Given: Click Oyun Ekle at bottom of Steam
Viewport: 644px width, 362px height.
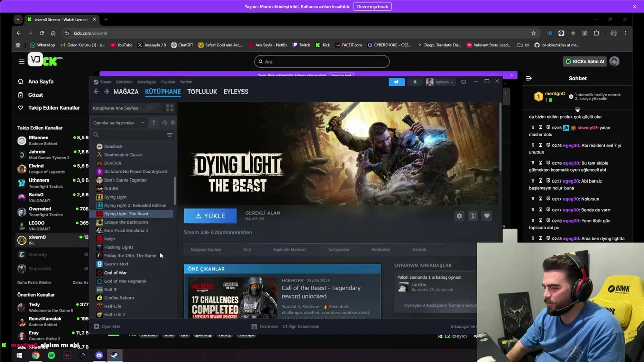Looking at the screenshot, I should pyautogui.click(x=107, y=326).
